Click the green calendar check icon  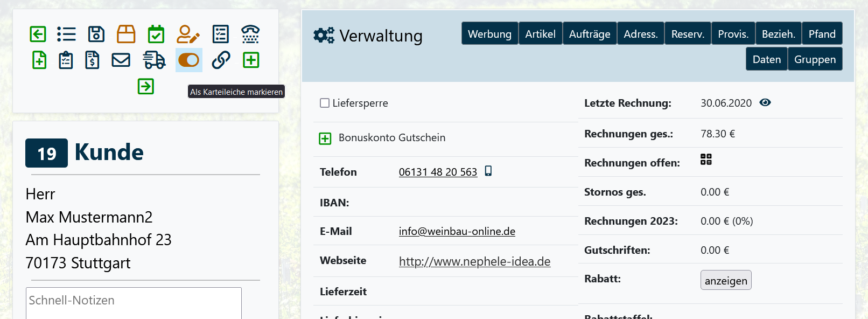click(x=156, y=34)
